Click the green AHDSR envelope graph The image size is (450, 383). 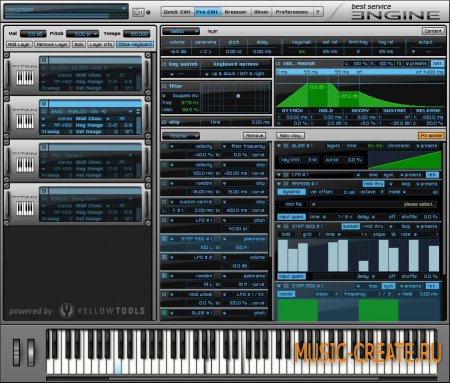pyautogui.click(x=360, y=95)
